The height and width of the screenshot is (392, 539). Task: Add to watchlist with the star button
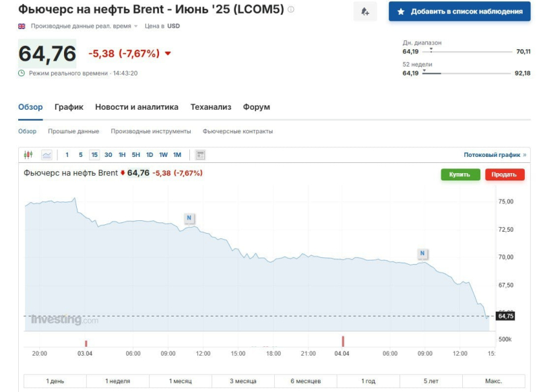[459, 11]
